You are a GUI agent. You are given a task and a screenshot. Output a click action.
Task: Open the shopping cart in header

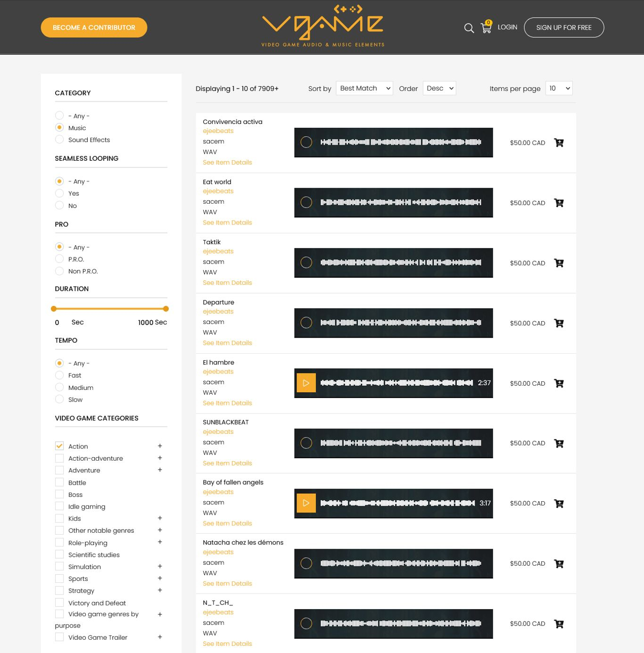coord(486,28)
